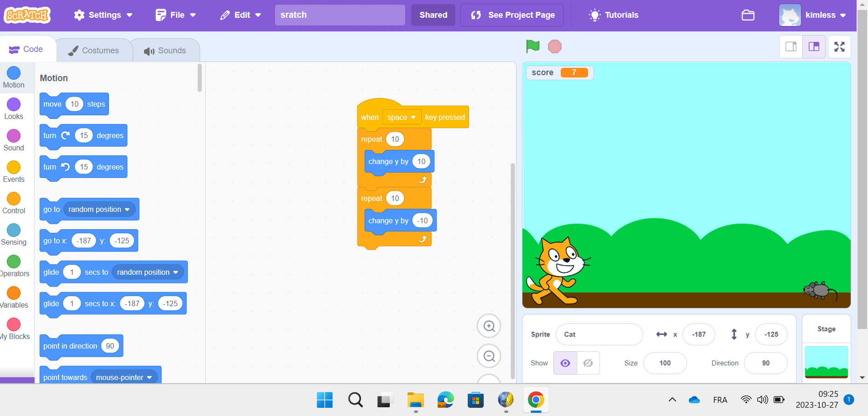Image resolution: width=868 pixels, height=416 pixels.
Task: Hide the Cat sprite with crossed eye
Action: (x=588, y=363)
